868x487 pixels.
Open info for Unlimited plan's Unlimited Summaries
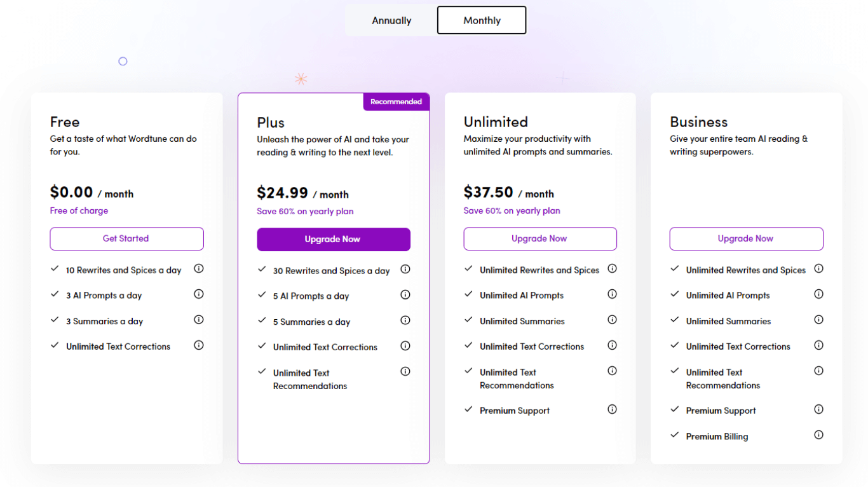612,320
